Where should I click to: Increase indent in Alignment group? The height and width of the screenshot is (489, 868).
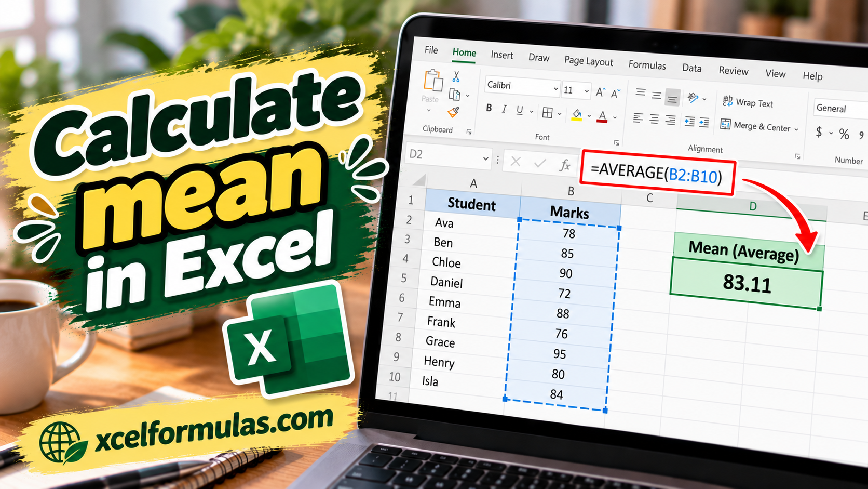pyautogui.click(x=704, y=123)
